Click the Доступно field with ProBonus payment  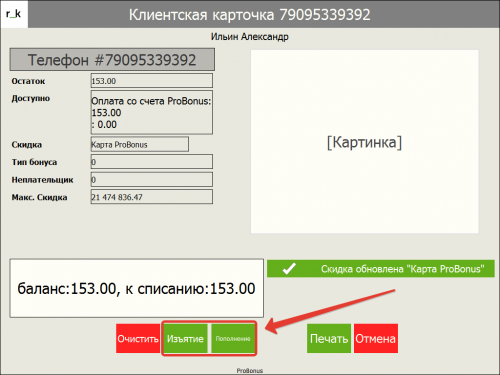tap(152, 113)
